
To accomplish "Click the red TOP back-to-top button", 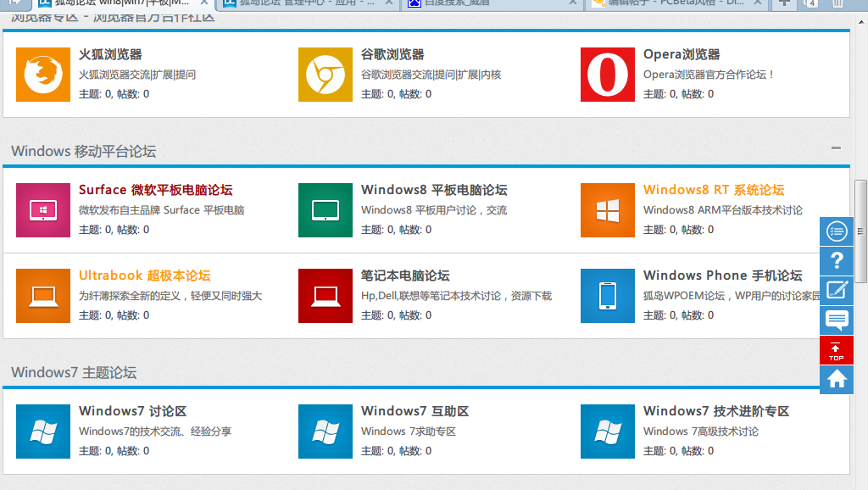I will tap(837, 350).
